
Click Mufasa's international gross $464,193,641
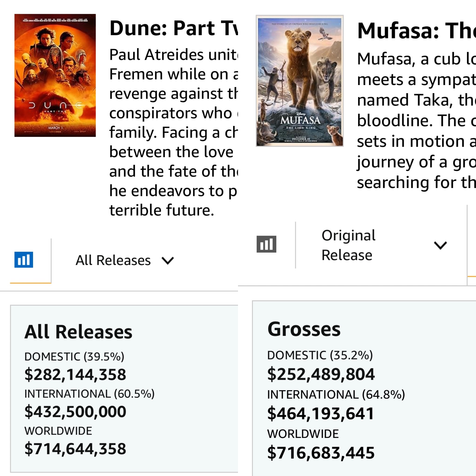click(x=321, y=414)
